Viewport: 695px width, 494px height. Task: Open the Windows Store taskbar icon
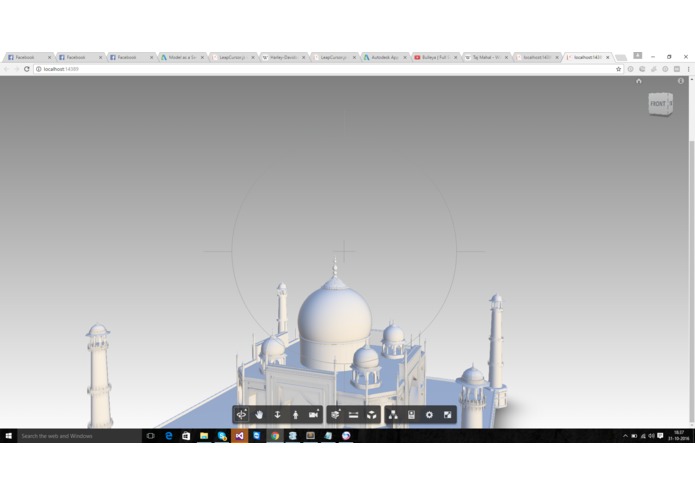point(186,436)
